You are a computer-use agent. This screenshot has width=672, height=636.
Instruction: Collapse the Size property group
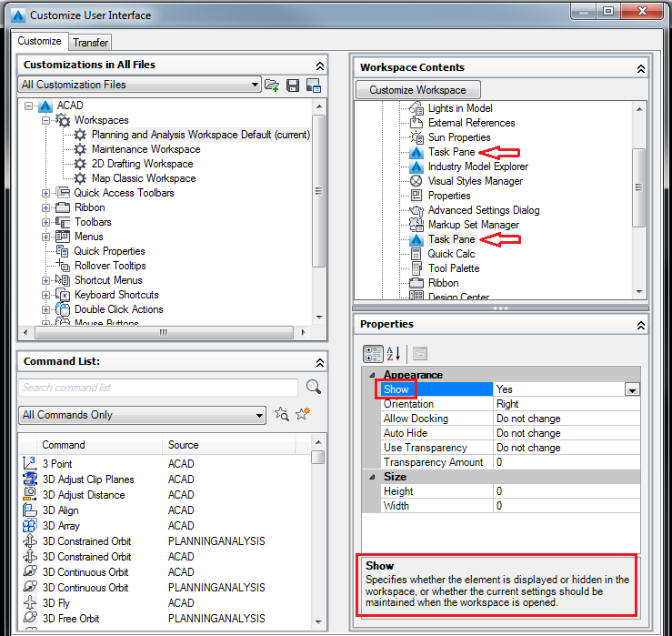pos(372,477)
